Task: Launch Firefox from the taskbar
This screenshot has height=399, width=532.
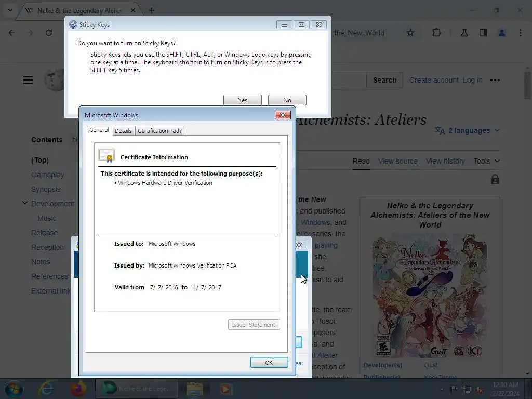Action: point(78,389)
